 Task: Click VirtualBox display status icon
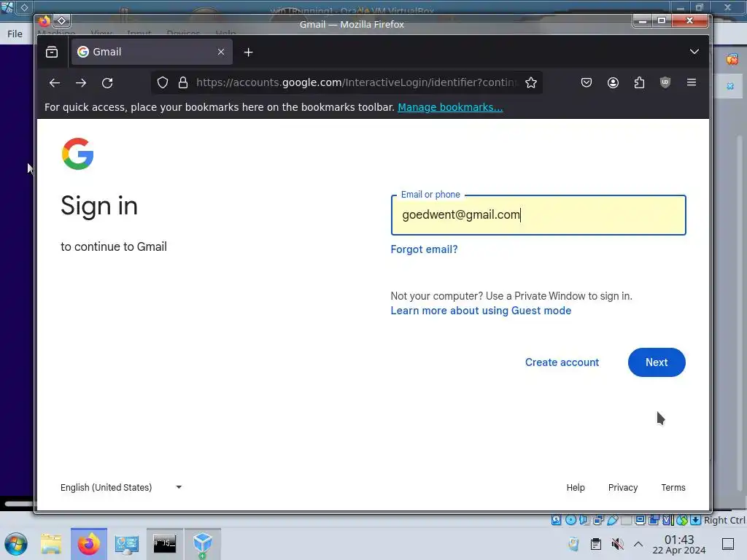[x=640, y=520]
